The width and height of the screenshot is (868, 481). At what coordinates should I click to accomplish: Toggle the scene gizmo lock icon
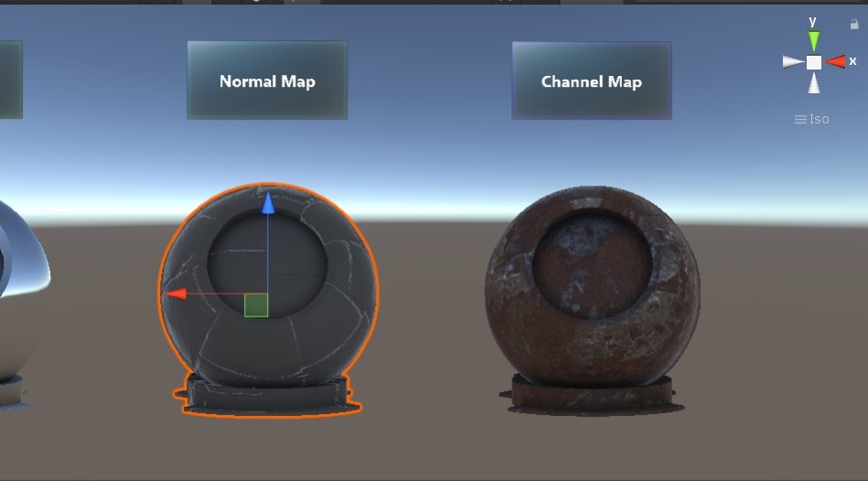pos(854,24)
